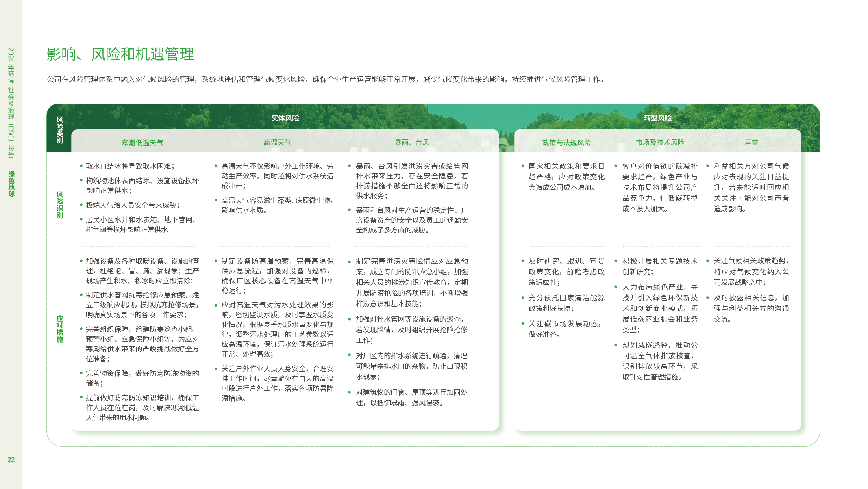The image size is (868, 489).
Task: Click the vertical 风险类别 label
Action: (59, 130)
